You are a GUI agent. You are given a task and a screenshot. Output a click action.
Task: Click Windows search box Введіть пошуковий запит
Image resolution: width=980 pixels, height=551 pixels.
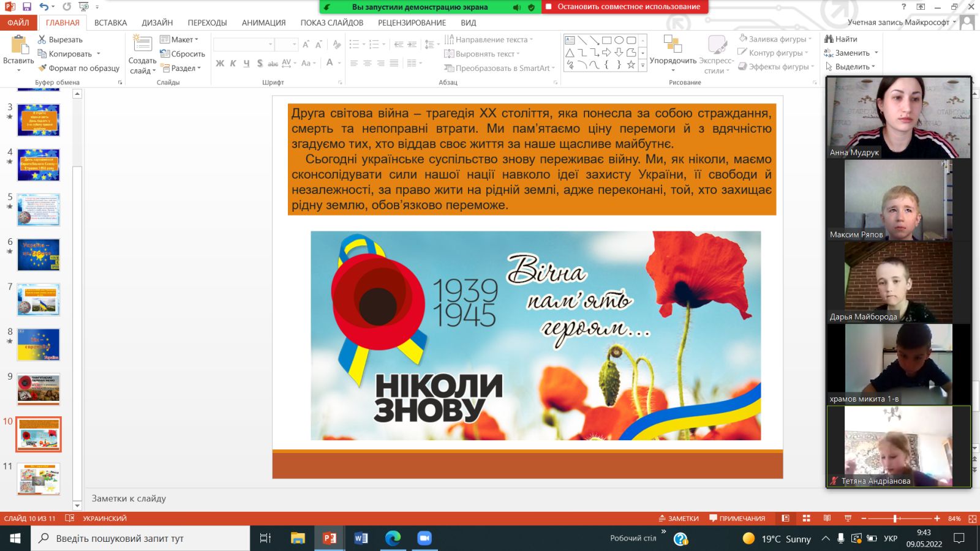[140, 538]
